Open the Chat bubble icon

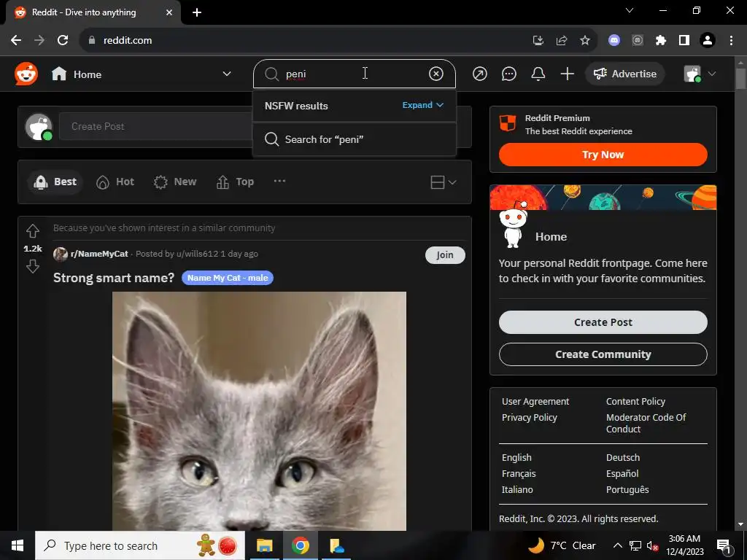(x=508, y=74)
